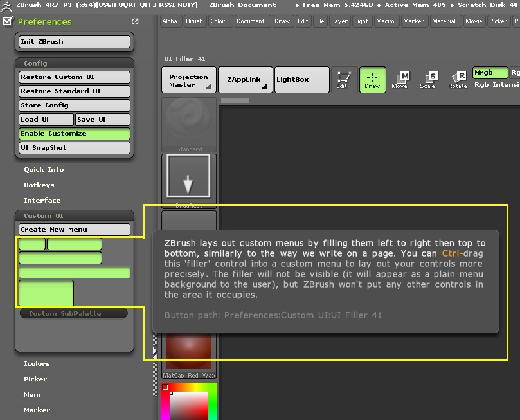Open the Layer menu
This screenshot has width=520, height=420.
pos(339,21)
